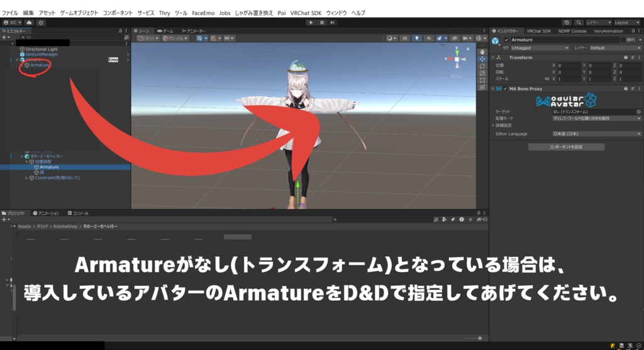
Task: Open the Default layer dropdown
Action: tap(615, 48)
